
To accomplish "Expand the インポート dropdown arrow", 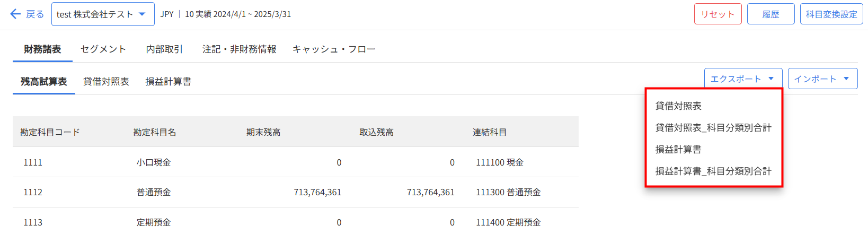I will click(846, 79).
